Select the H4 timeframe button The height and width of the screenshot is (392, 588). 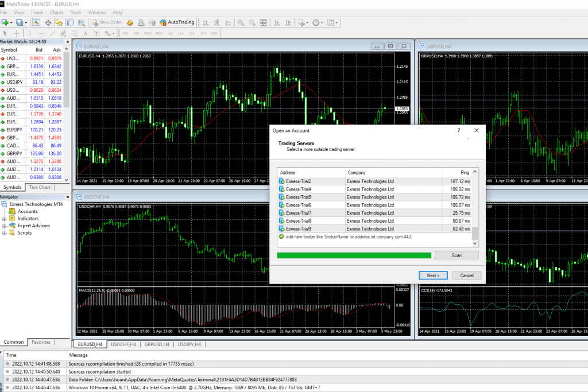[181, 33]
